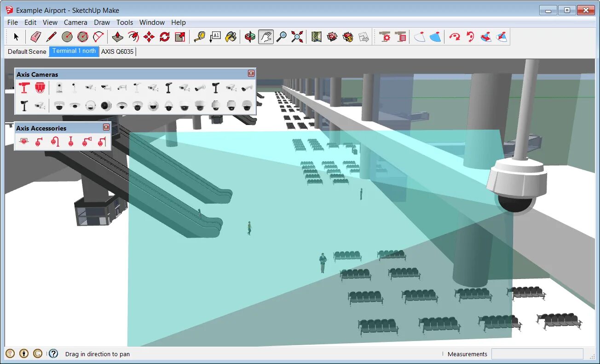600x364 pixels.
Task: Select the Tape Measure tool
Action: pyautogui.click(x=199, y=37)
